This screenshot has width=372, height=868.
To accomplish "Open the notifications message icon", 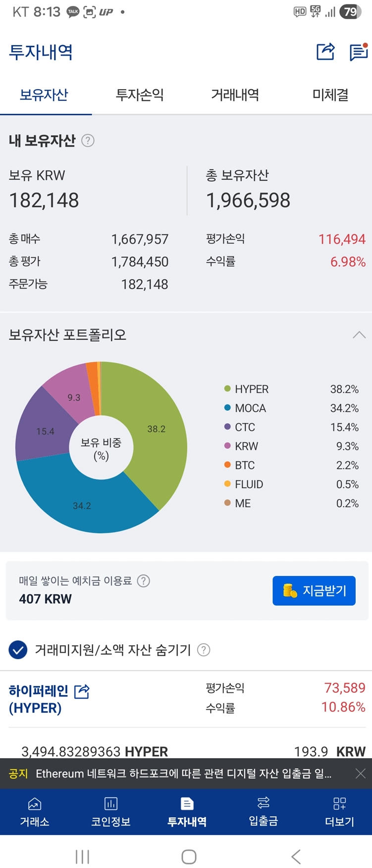I will [358, 51].
